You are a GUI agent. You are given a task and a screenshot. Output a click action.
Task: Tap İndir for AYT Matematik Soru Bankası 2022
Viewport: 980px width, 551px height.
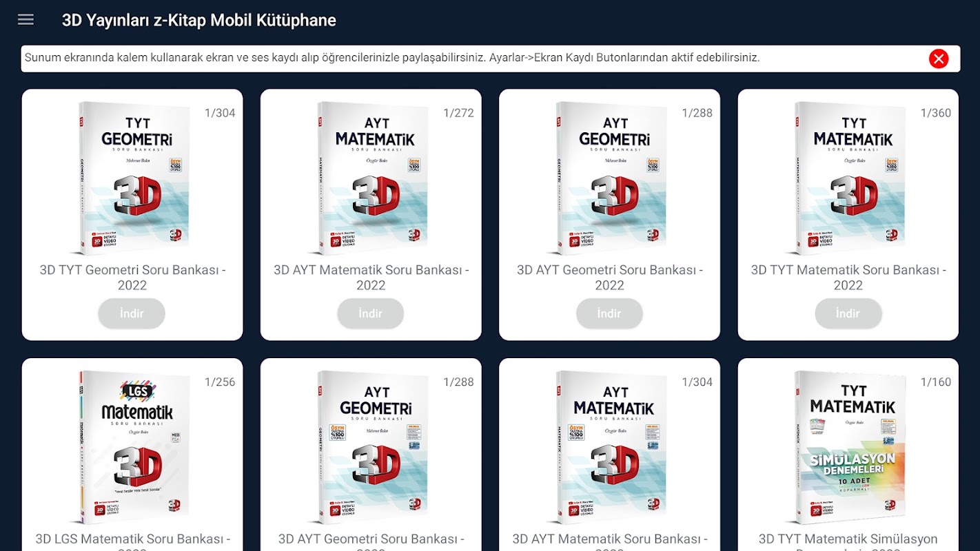click(x=371, y=314)
